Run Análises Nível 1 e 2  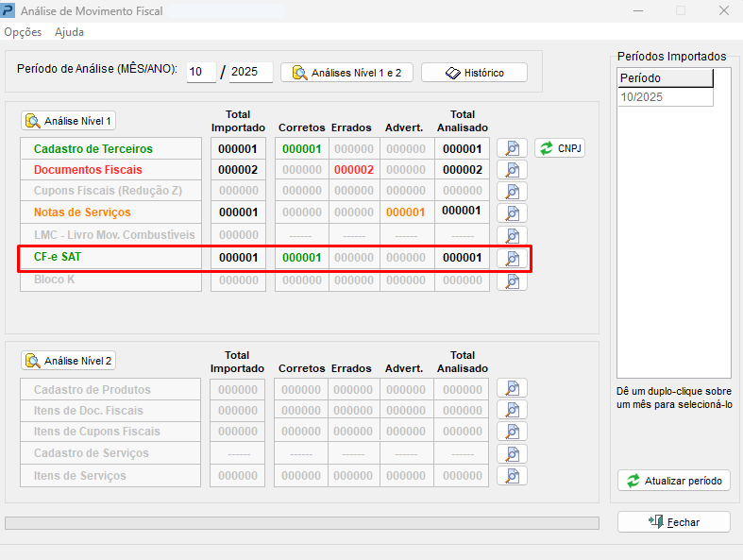pyautogui.click(x=346, y=73)
